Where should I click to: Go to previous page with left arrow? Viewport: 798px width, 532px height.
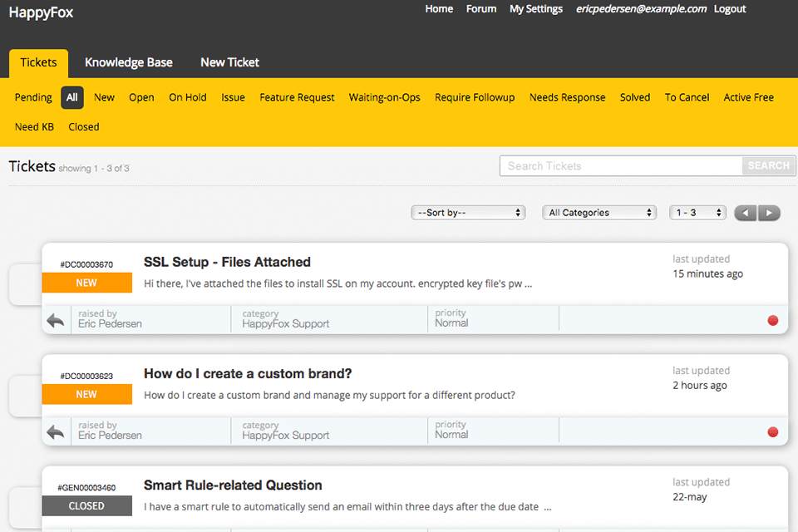click(x=746, y=213)
